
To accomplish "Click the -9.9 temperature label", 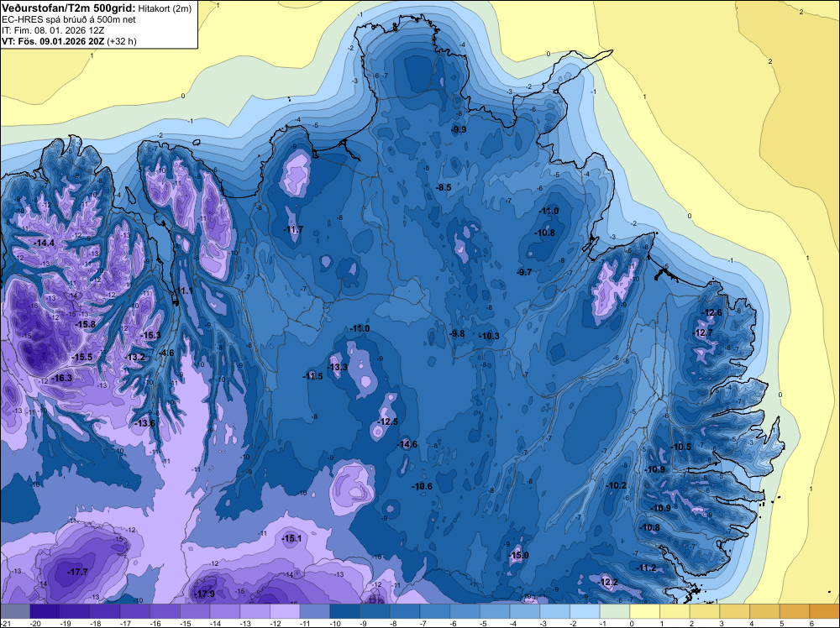I will pyautogui.click(x=459, y=129).
